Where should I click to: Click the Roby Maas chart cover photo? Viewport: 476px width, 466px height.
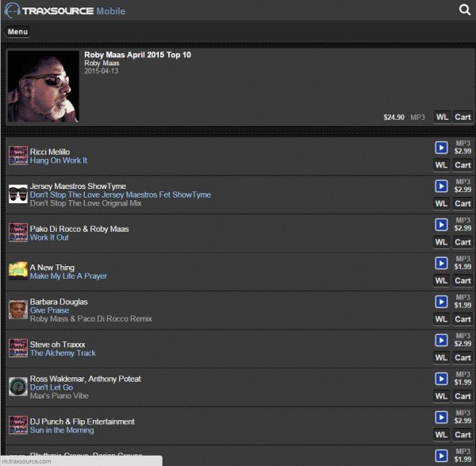pyautogui.click(x=44, y=87)
